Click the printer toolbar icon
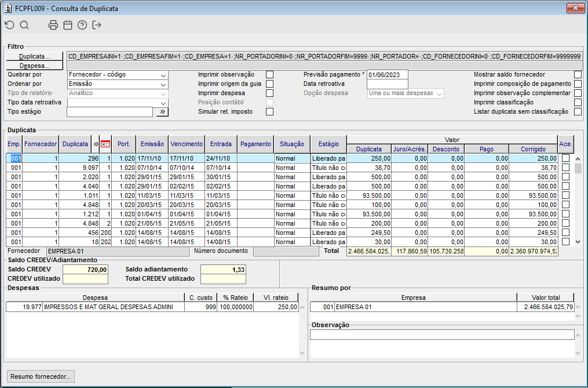Viewport: 588px width, 388px height. (x=53, y=25)
